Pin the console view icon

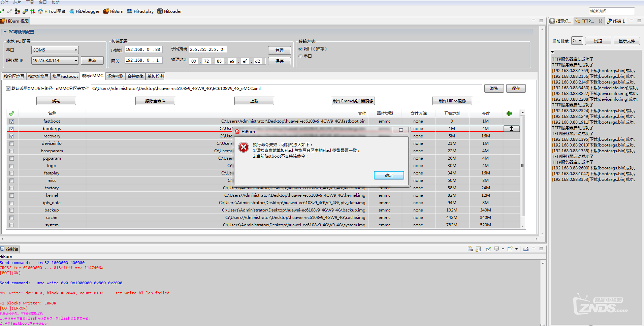pos(488,249)
